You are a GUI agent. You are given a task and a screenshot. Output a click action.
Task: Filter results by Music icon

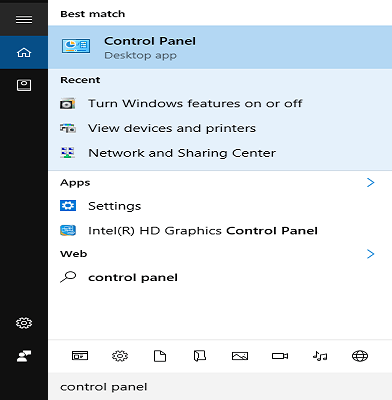pyautogui.click(x=320, y=356)
